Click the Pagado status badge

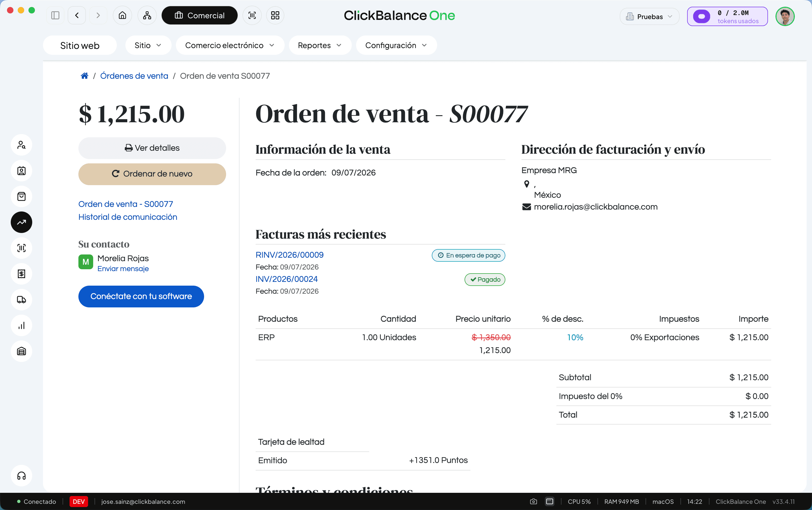485,279
